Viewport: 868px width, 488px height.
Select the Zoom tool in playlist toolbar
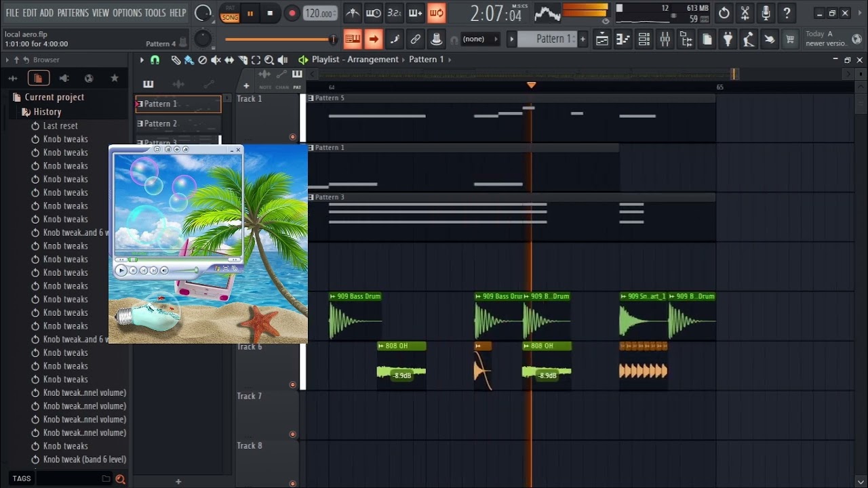point(269,60)
